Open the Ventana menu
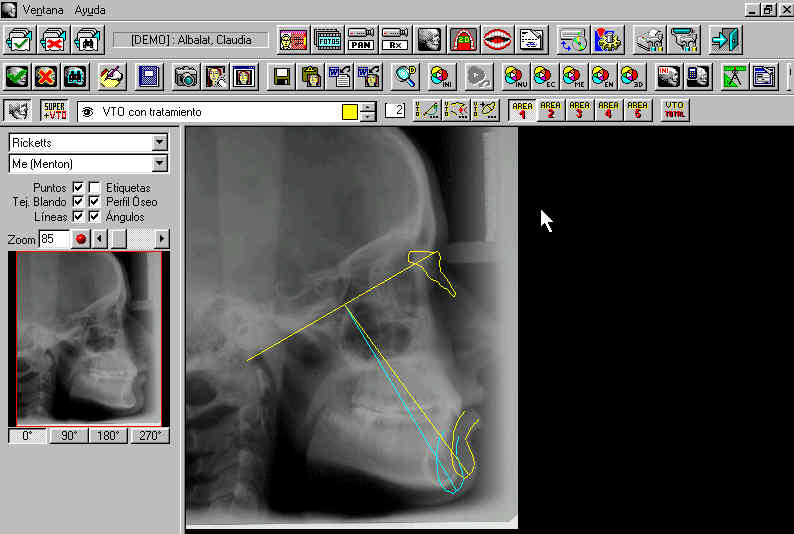The width and height of the screenshot is (794, 534). [x=43, y=10]
